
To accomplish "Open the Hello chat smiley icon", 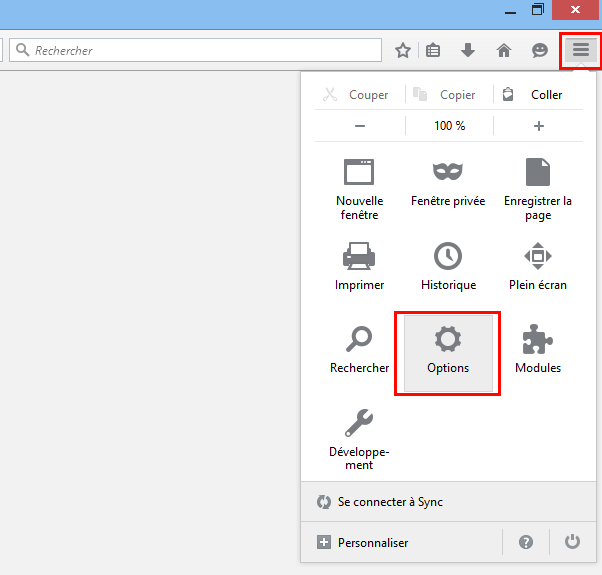I will [x=539, y=50].
